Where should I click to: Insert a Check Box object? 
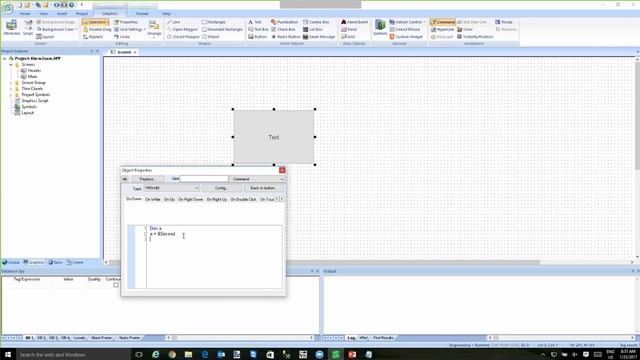coord(283,29)
